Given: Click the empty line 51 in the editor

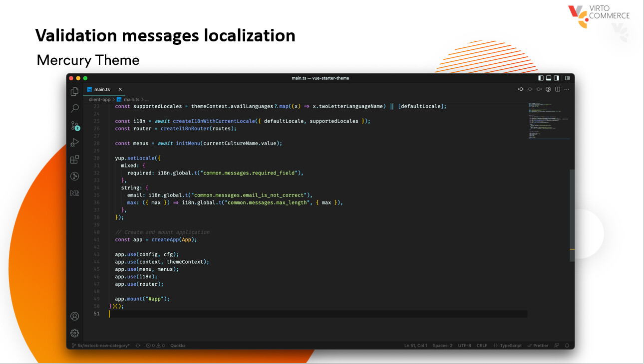Looking at the screenshot, I should 318,314.
